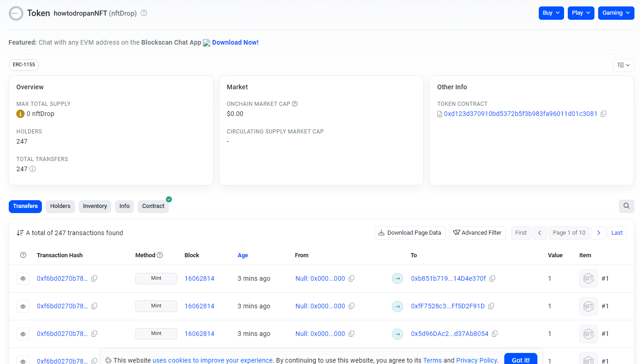Open the help icon in the table header

pyautogui.click(x=23, y=255)
